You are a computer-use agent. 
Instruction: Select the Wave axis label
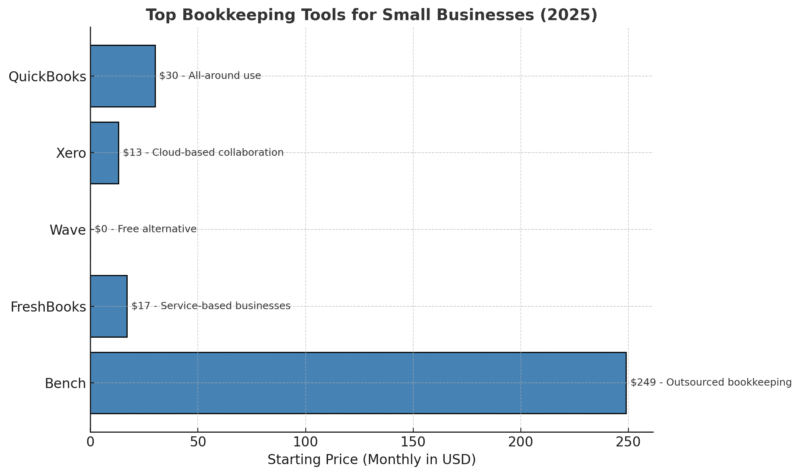[67, 230]
